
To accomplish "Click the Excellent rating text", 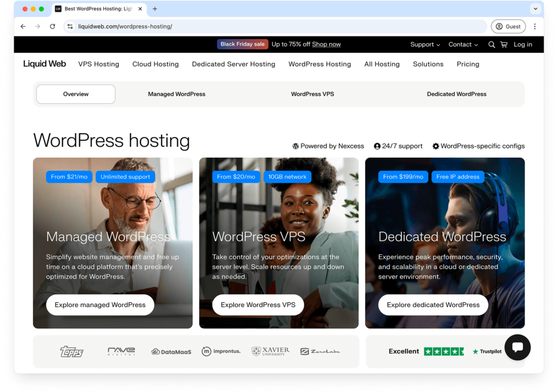I will [404, 351].
